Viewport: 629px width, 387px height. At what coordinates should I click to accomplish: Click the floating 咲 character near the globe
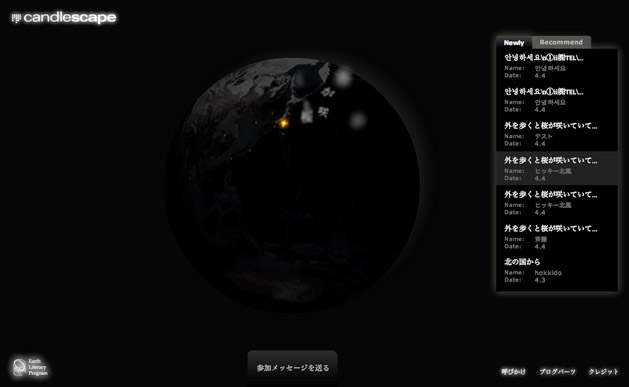click(x=323, y=112)
